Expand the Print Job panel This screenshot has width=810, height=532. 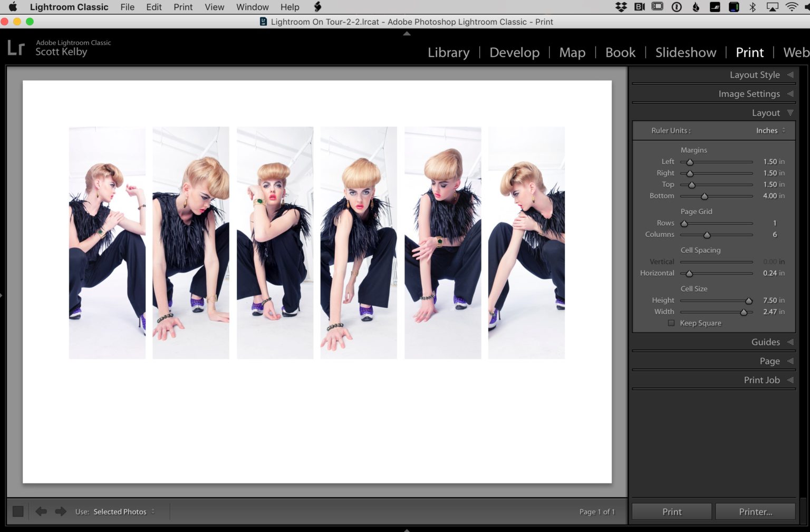point(761,380)
